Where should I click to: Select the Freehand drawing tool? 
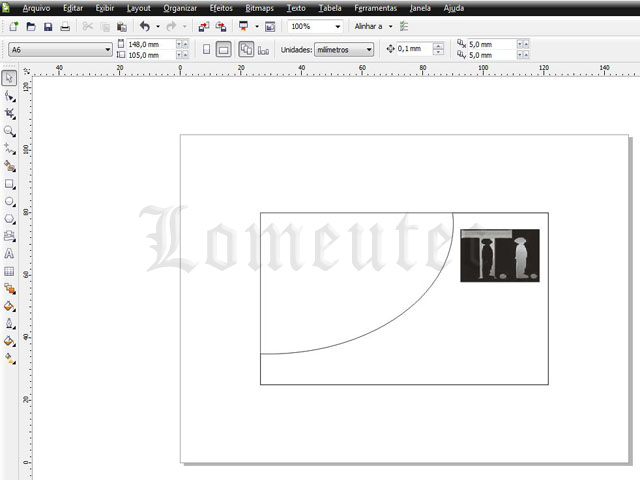tap(9, 149)
